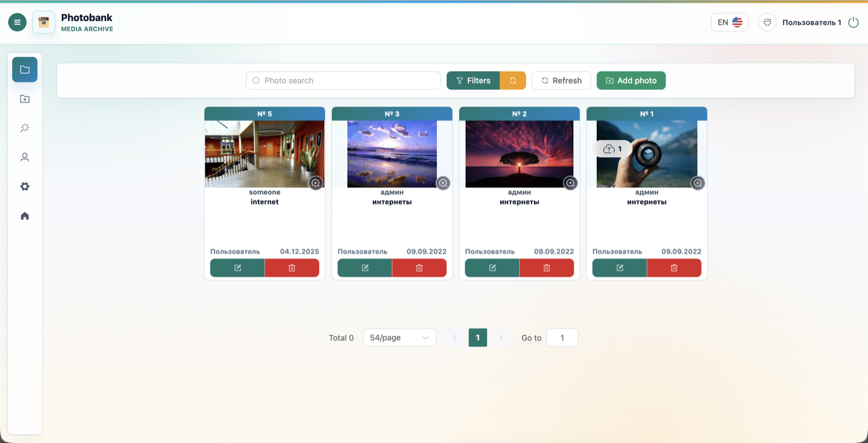The height and width of the screenshot is (443, 868).
Task: Expand the 54/page dropdown
Action: 400,338
